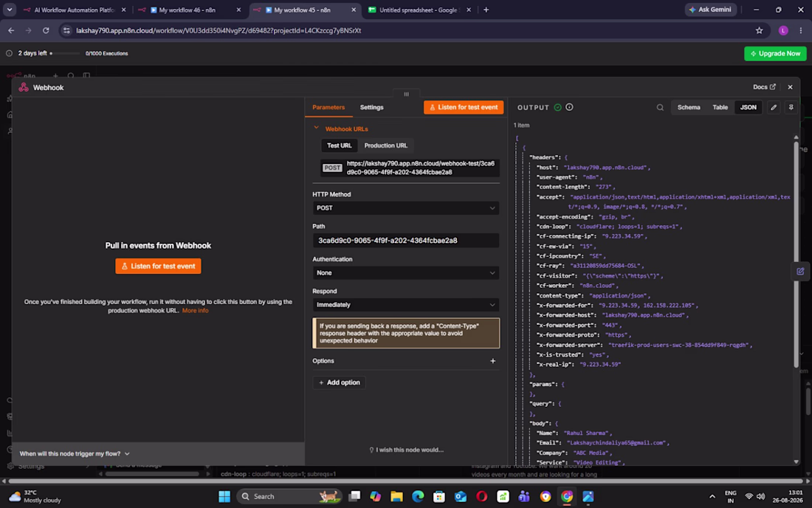Viewport: 812px width, 508px height.
Task: Reload the page in the browser
Action: pos(46,30)
